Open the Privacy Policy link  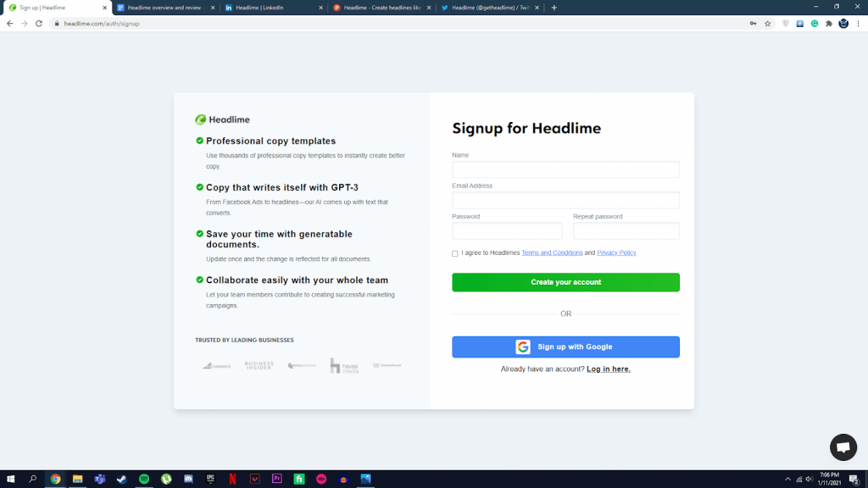click(616, 252)
